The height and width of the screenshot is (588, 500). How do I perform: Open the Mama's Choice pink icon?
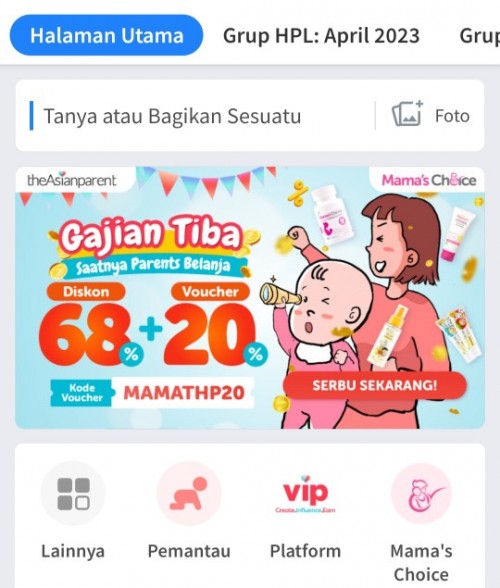click(x=421, y=494)
